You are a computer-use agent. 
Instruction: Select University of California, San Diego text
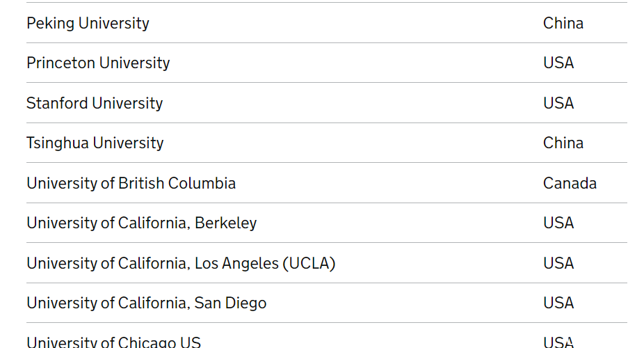pos(147,303)
